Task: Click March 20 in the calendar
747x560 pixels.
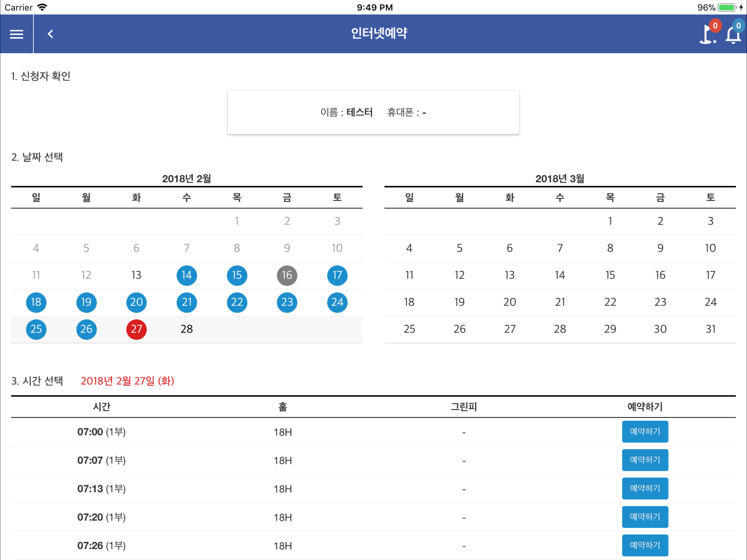Action: tap(510, 302)
